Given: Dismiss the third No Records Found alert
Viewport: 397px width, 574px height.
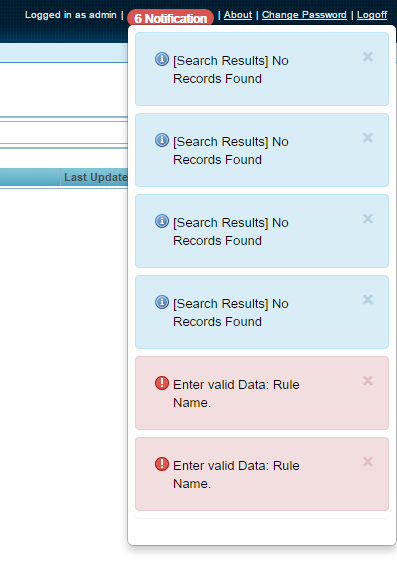Looking at the screenshot, I should pos(368,219).
